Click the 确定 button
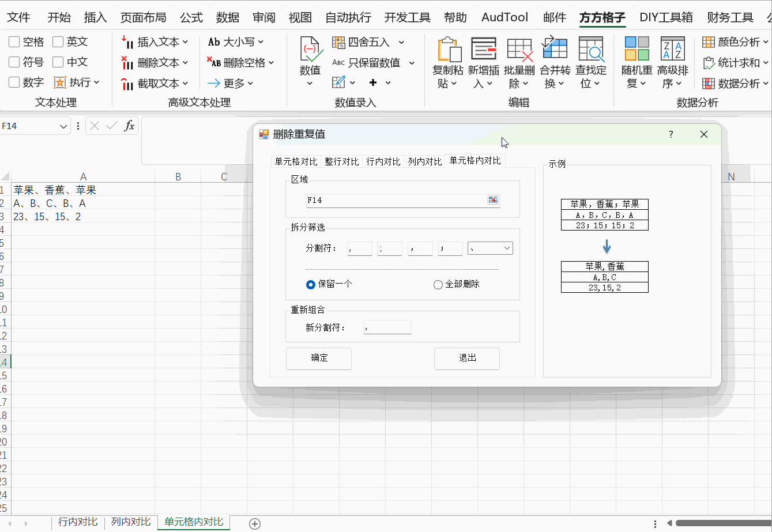The image size is (772, 532). pos(318,359)
